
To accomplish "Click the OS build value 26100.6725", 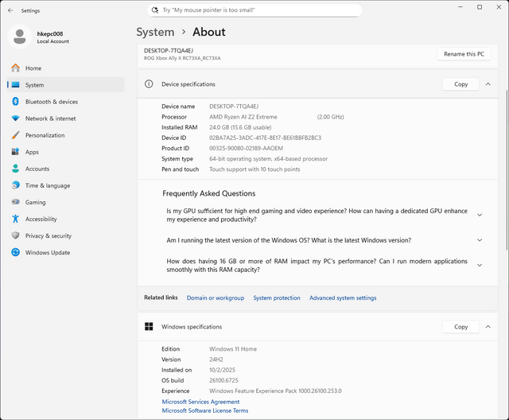I will [x=223, y=380].
